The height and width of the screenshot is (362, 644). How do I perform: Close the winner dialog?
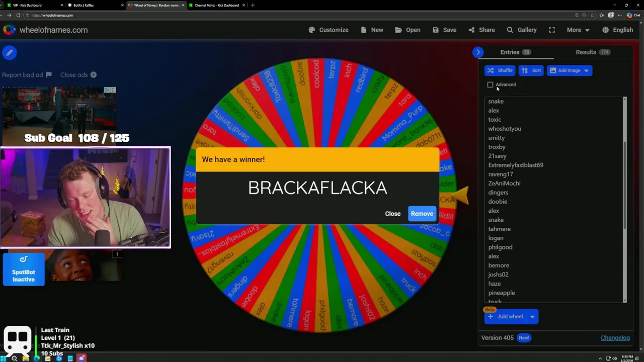393,214
